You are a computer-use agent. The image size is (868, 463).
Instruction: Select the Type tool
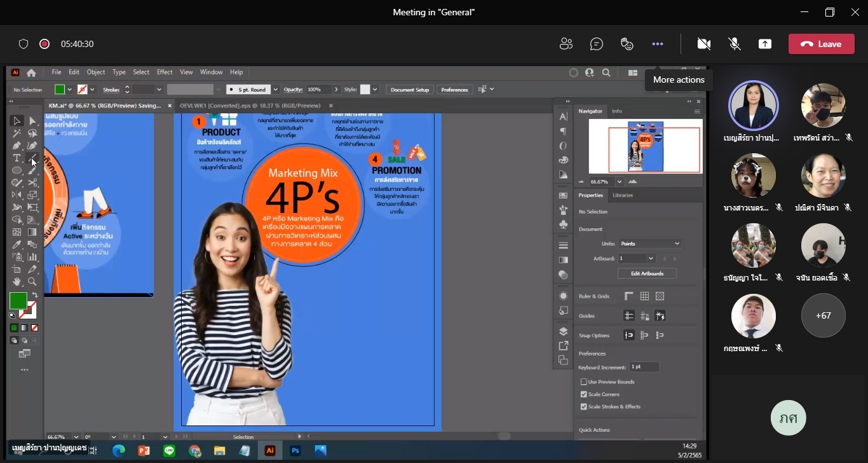tap(17, 158)
